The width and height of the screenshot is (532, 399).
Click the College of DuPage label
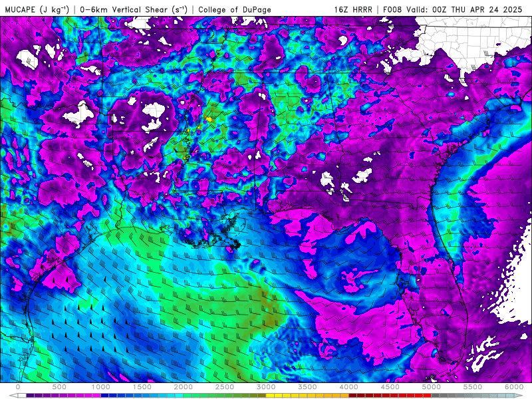235,9
